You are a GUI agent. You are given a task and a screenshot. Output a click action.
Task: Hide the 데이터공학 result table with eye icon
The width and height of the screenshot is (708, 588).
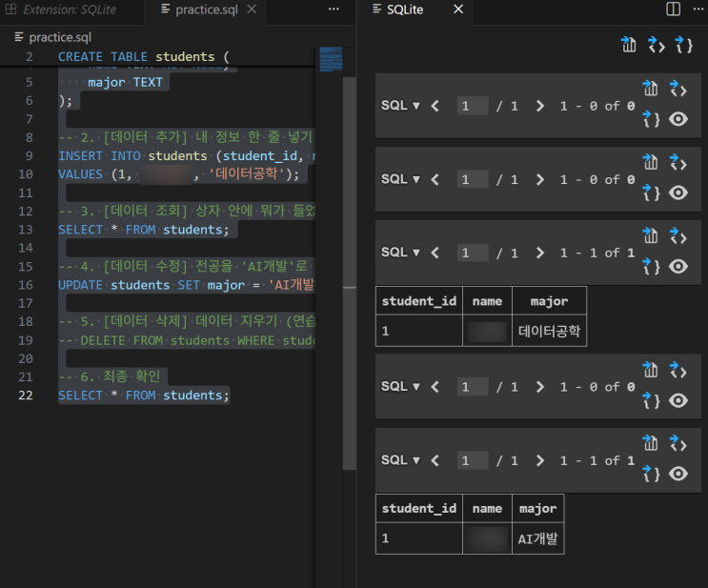coord(678,267)
